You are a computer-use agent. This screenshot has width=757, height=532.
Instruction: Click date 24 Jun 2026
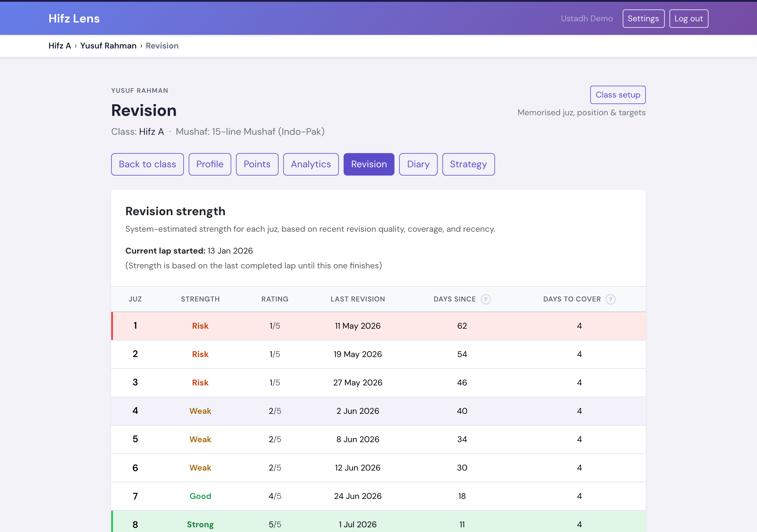click(358, 496)
